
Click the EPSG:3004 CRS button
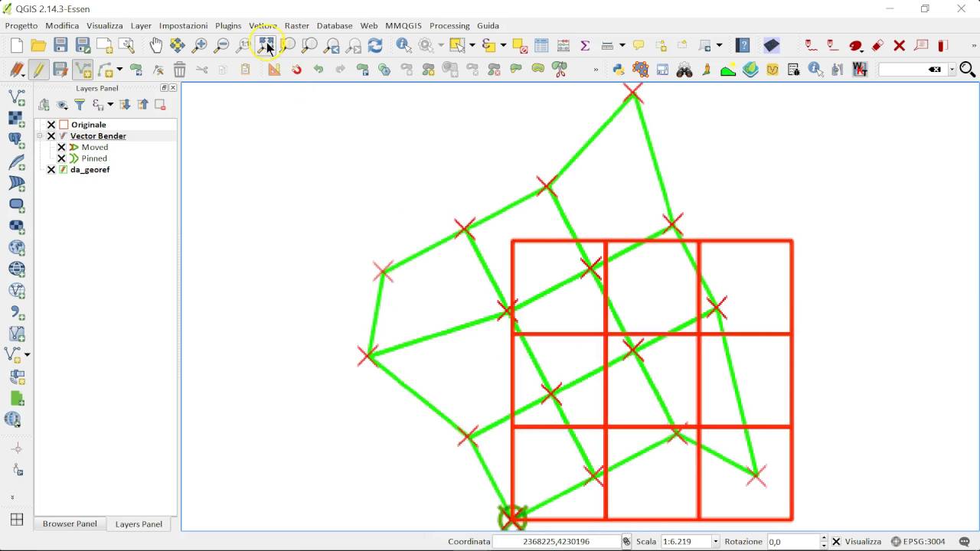[917, 542]
